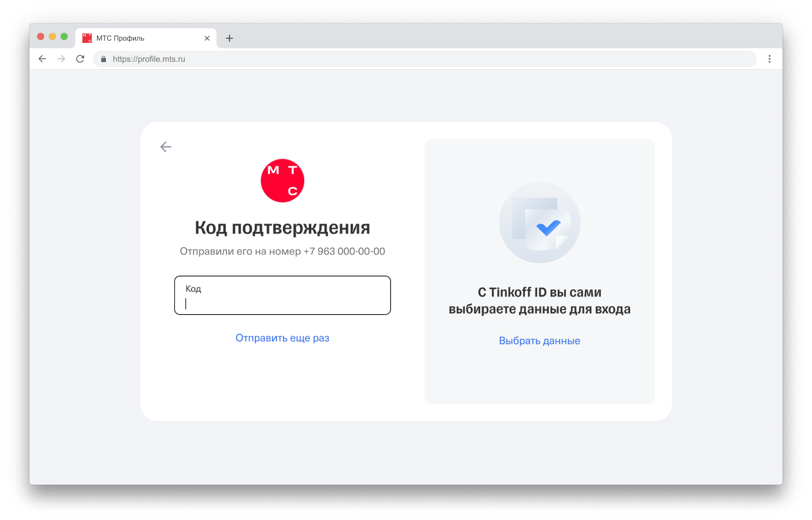Image resolution: width=812 pixels, height=520 pixels.
Task: Click the Отправить еще раз link
Action: pyautogui.click(x=282, y=338)
